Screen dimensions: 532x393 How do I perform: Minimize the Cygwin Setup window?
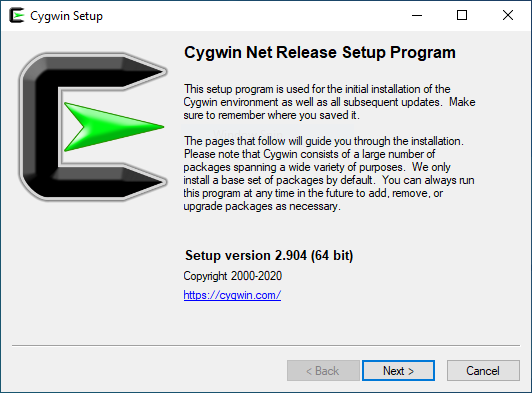[x=417, y=15]
